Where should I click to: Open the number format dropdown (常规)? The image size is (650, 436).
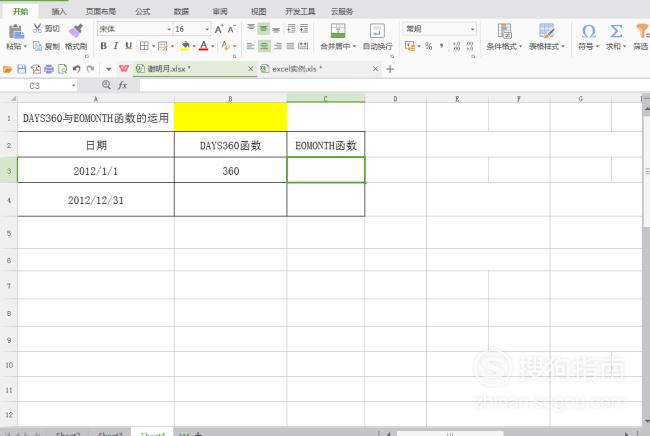click(x=472, y=29)
